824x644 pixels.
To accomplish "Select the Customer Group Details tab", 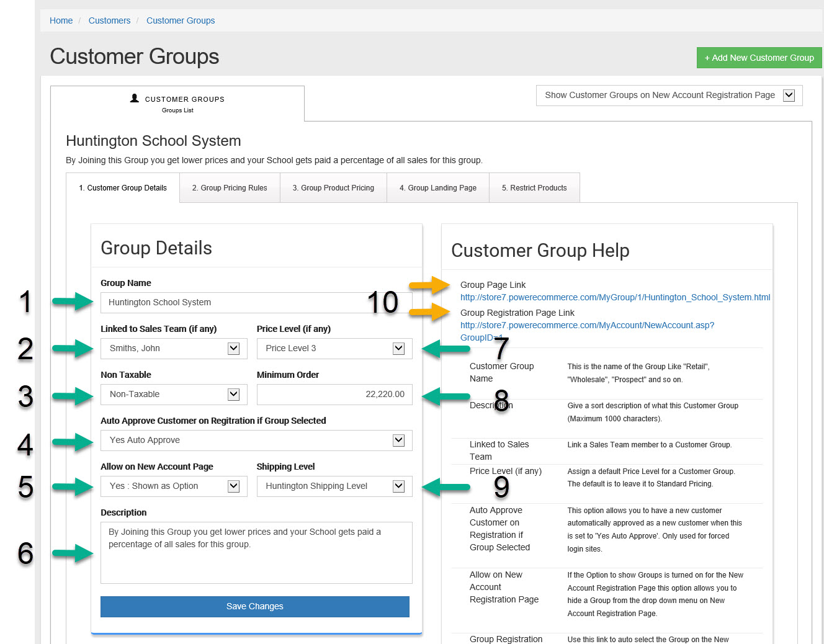I will click(123, 188).
